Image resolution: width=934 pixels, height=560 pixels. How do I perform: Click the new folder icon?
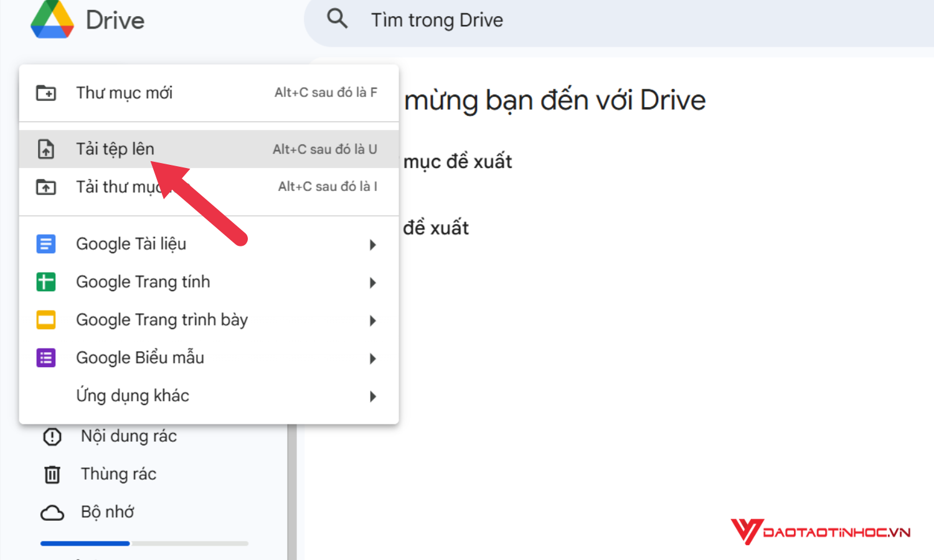tap(46, 93)
